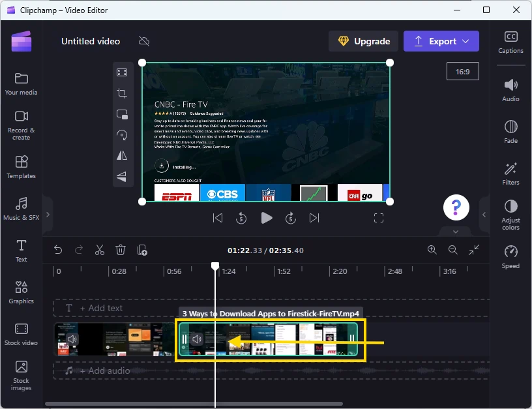The image size is (532, 409).
Task: Click the selected clip's left trim handle
Action: click(185, 339)
